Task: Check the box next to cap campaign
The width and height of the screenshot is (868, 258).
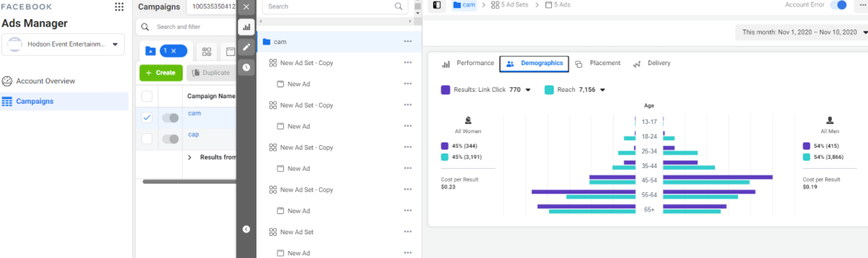Action: [147, 139]
